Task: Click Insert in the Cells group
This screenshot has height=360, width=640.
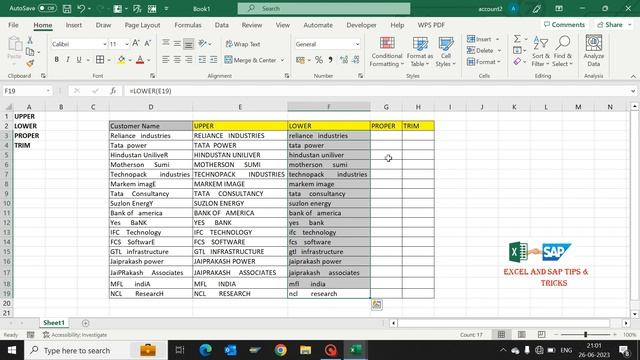Action: coord(483,39)
